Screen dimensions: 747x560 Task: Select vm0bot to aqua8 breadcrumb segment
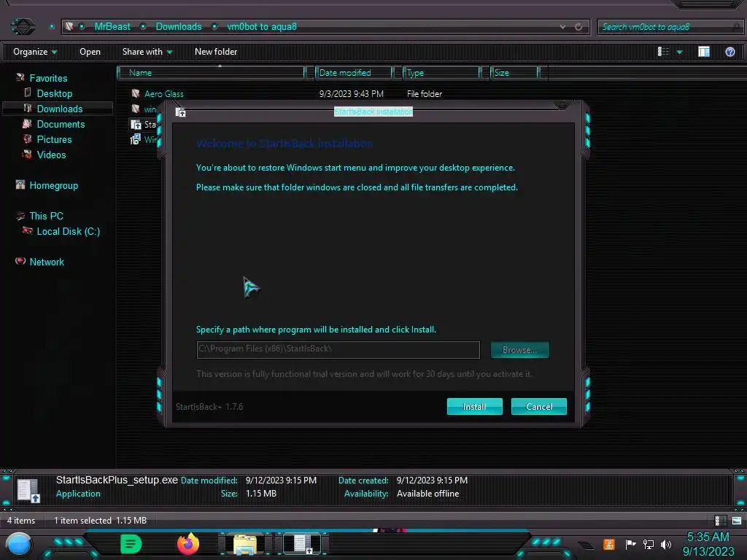[262, 27]
